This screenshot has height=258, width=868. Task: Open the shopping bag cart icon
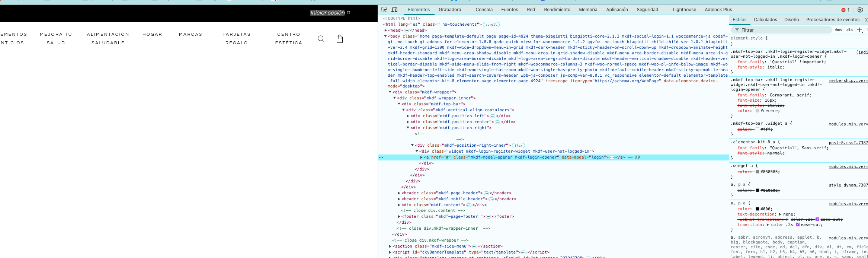pos(340,39)
